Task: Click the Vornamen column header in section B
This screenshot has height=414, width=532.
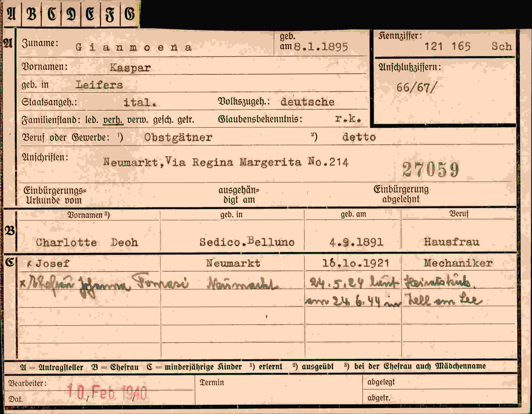Action: pos(88,215)
